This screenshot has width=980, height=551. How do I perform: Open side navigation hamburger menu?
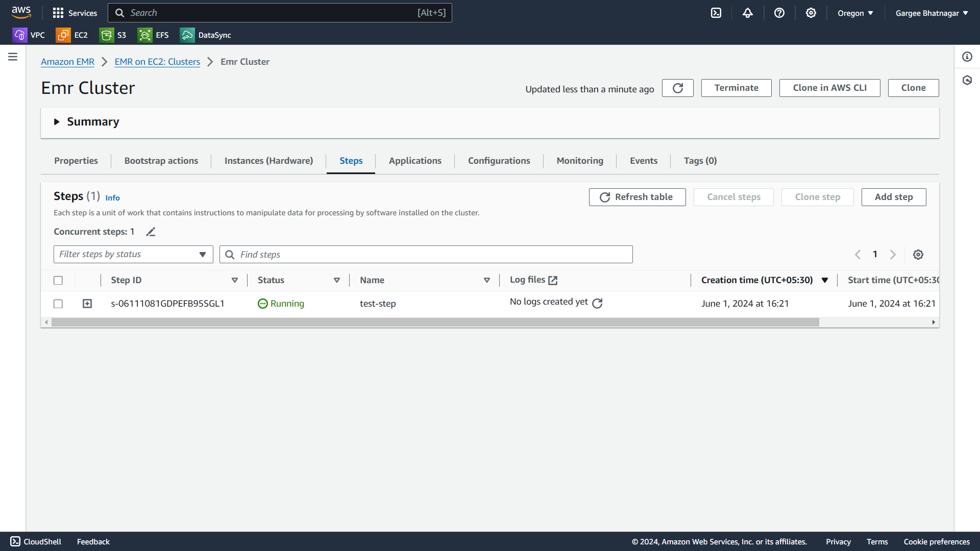[13, 57]
